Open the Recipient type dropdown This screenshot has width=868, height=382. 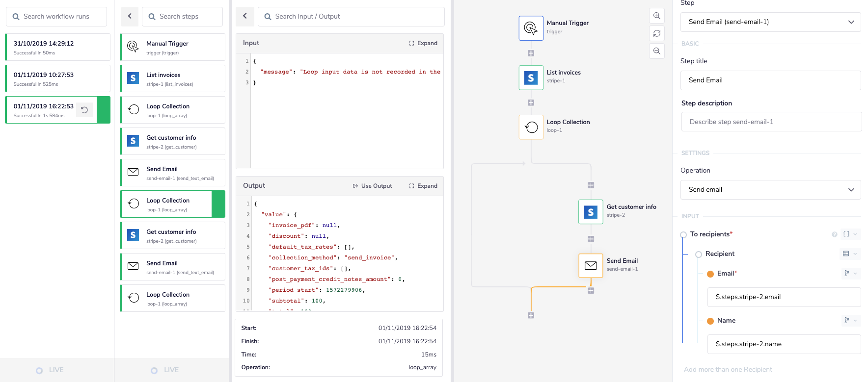[x=849, y=254]
